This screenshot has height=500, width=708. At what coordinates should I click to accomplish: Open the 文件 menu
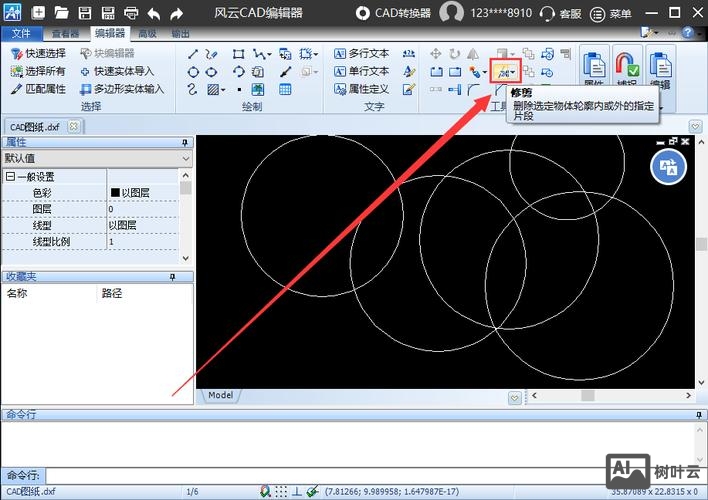click(22, 33)
